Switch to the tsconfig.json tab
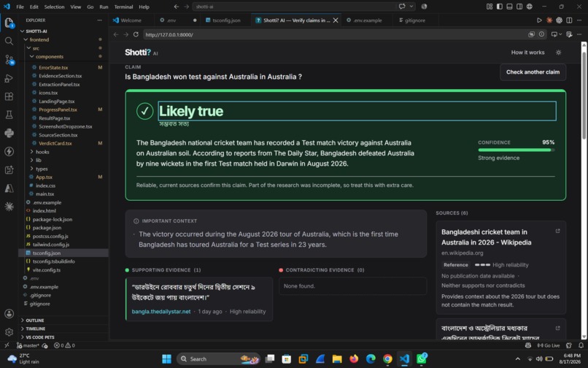The height and width of the screenshot is (368, 588). pos(226,20)
